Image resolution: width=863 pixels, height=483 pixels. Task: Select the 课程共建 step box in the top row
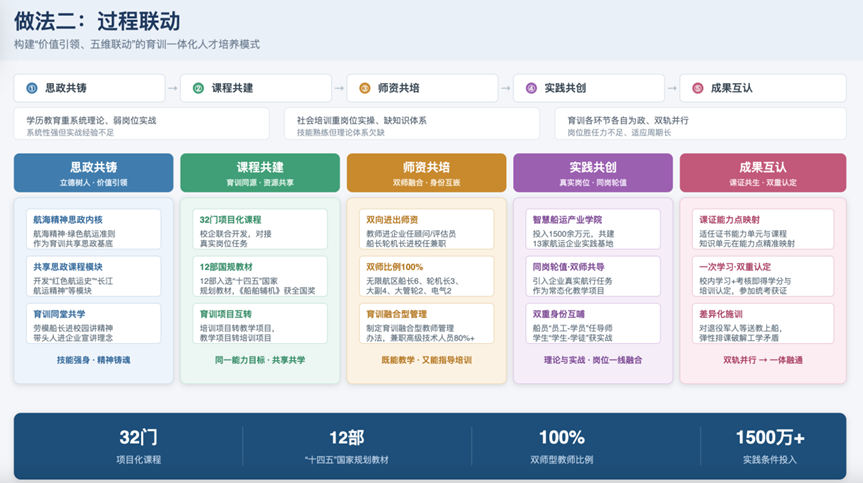[x=256, y=88]
